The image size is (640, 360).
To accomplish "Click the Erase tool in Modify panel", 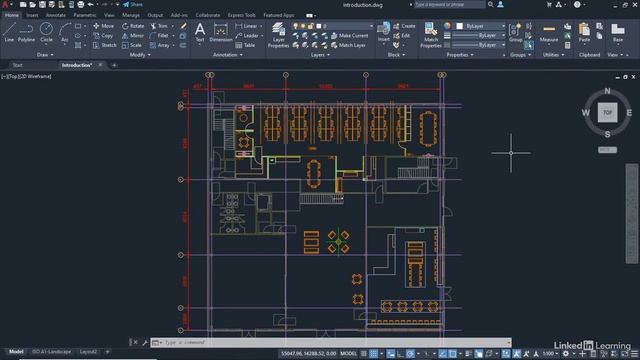I will pos(184,26).
